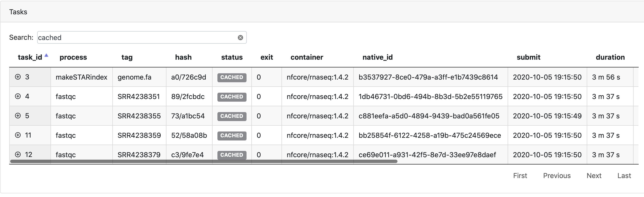Click the CACHED badge for makeSTARindex
Screen dimensions: 644x197
231,77
